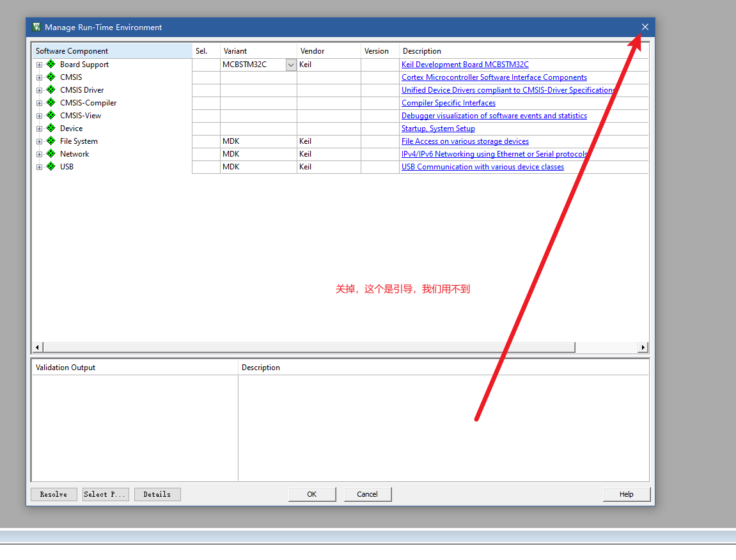Open Keil Development Board MCBSTM32C link
This screenshot has width=736, height=560.
click(465, 65)
